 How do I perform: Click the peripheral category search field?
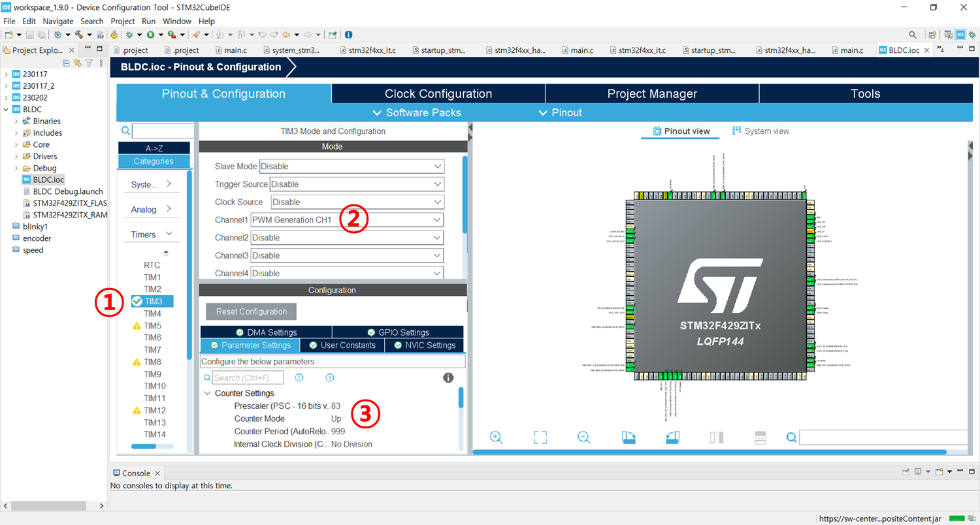[164, 131]
